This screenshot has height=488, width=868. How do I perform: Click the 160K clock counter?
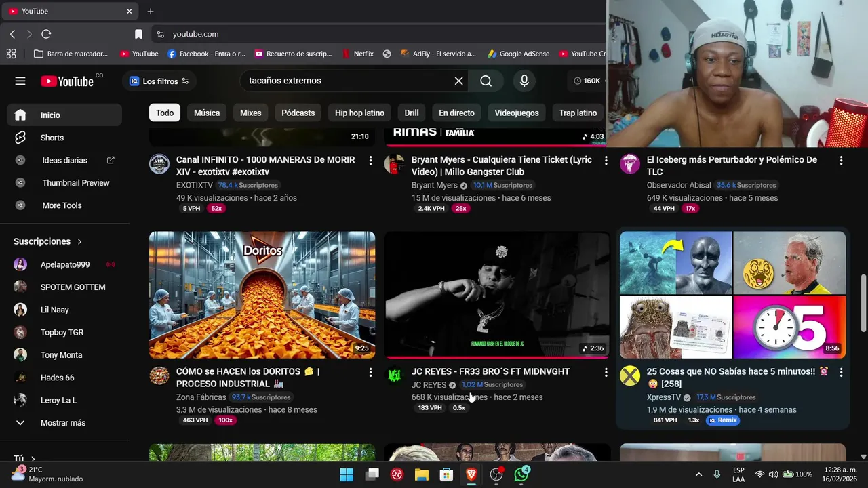coord(587,81)
